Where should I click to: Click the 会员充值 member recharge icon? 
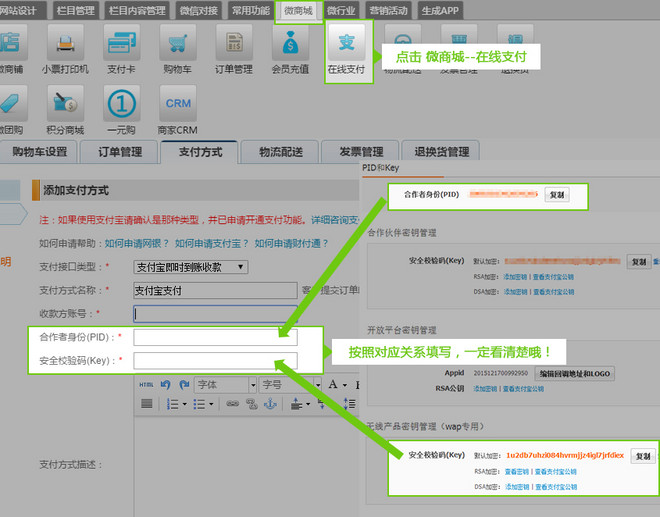pos(290,48)
